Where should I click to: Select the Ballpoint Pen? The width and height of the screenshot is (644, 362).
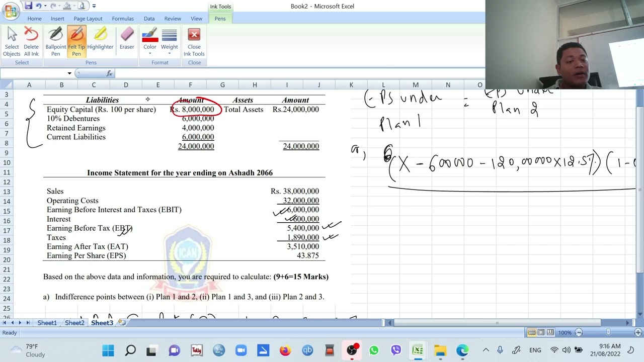click(x=55, y=42)
